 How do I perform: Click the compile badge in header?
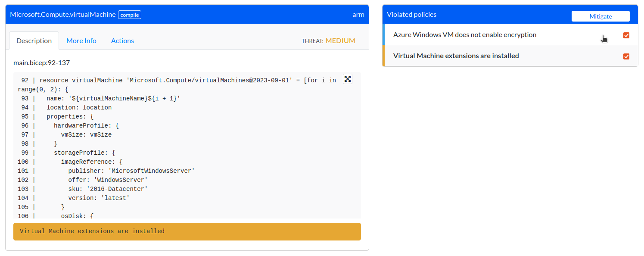pos(130,15)
